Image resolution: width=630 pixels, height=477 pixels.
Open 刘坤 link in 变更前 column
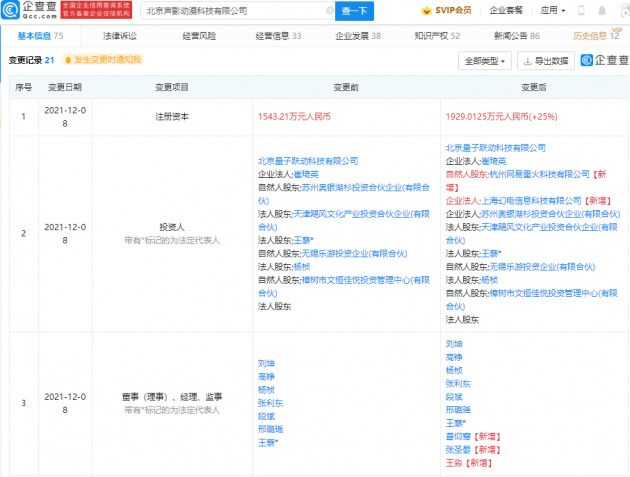click(x=266, y=362)
